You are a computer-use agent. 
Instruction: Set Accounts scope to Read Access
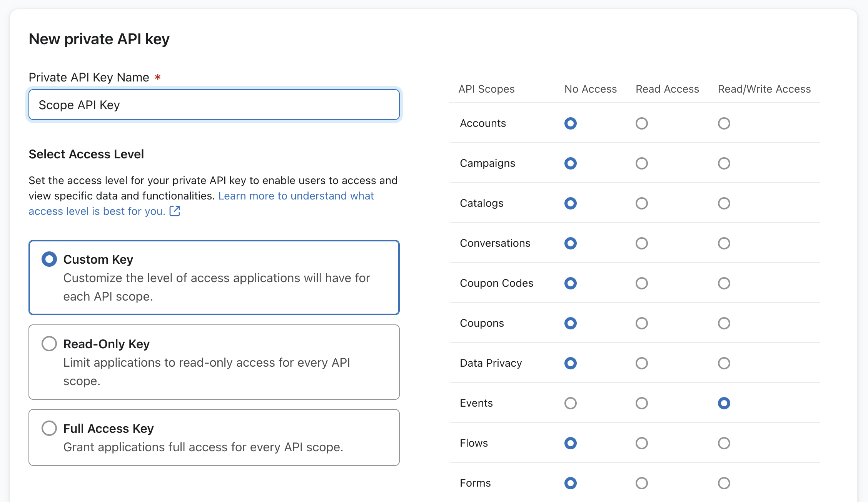click(x=641, y=123)
